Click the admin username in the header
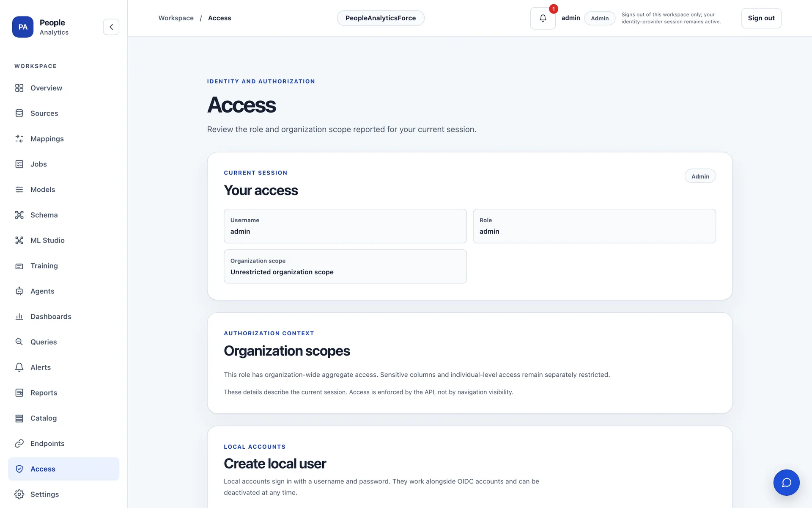Screen dimensions: 812x508 [x=571, y=18]
